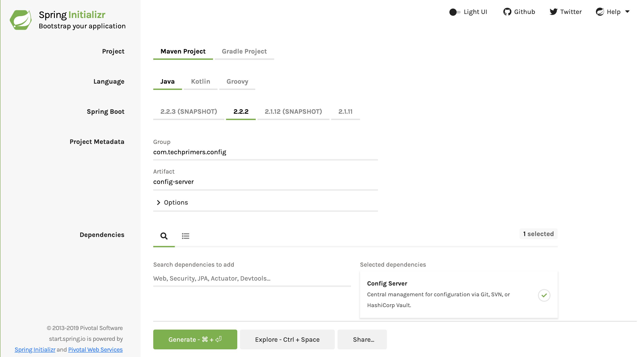Open the Share... button
The width and height of the screenshot is (644, 357).
362,339
